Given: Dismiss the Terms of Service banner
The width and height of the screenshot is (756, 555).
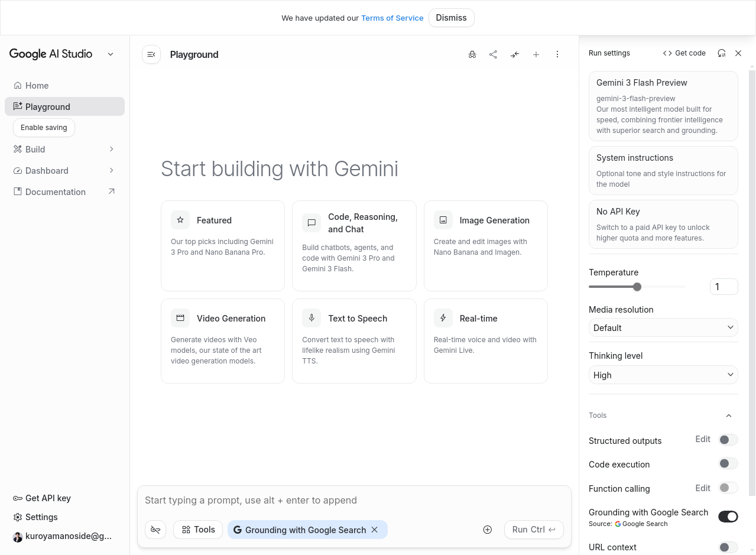Looking at the screenshot, I should [x=451, y=18].
